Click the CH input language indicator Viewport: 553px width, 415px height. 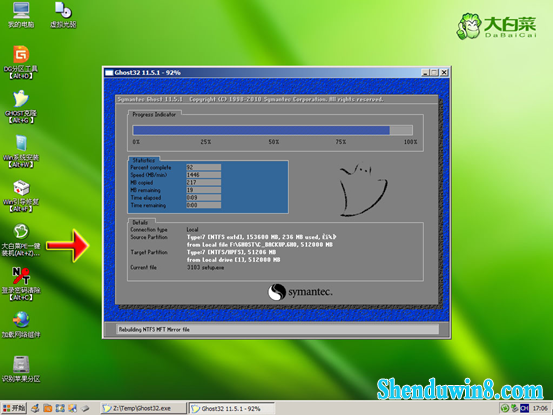[524, 408]
